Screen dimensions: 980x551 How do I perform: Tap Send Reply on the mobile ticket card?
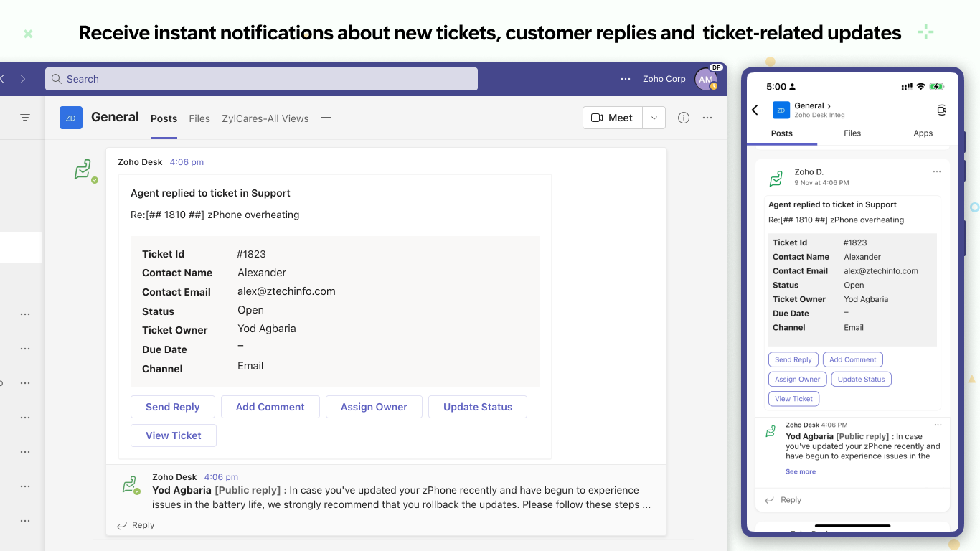[793, 359]
